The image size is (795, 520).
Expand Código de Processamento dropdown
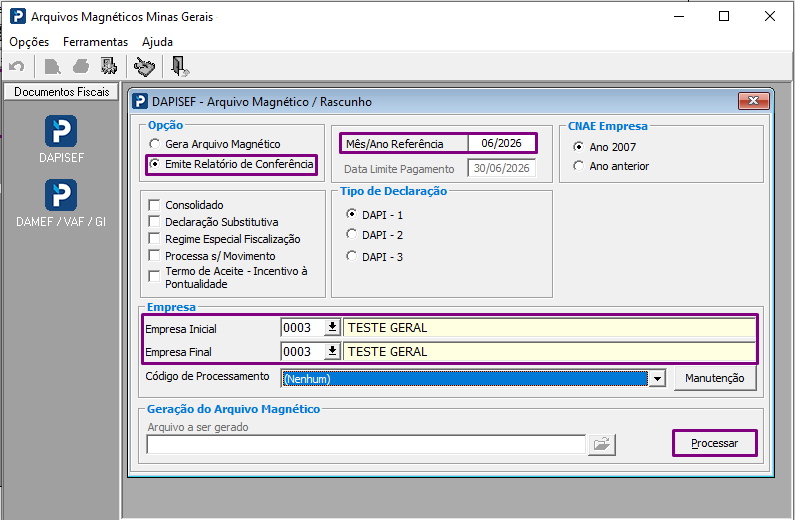click(658, 379)
